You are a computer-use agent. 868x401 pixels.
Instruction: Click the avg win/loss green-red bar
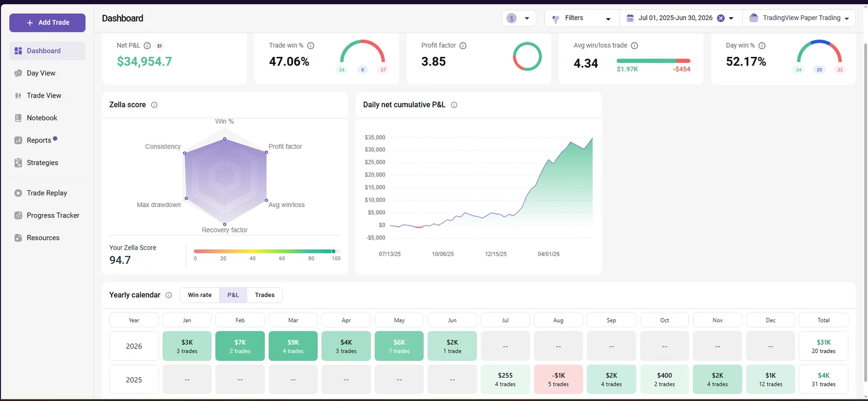(654, 61)
